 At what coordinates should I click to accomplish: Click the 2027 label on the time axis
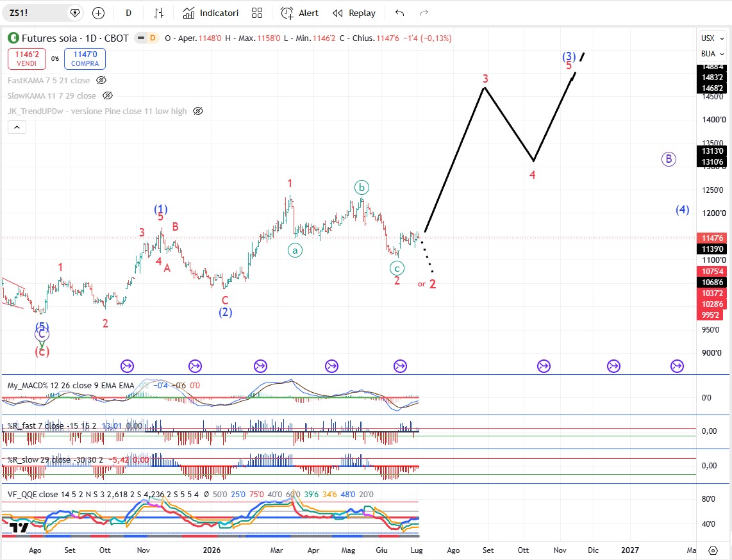[629, 550]
